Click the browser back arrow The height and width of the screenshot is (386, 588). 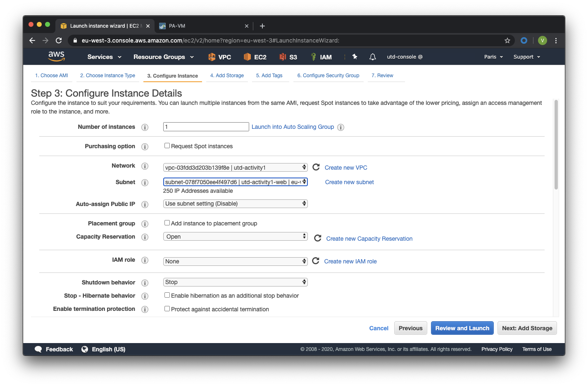point(32,40)
